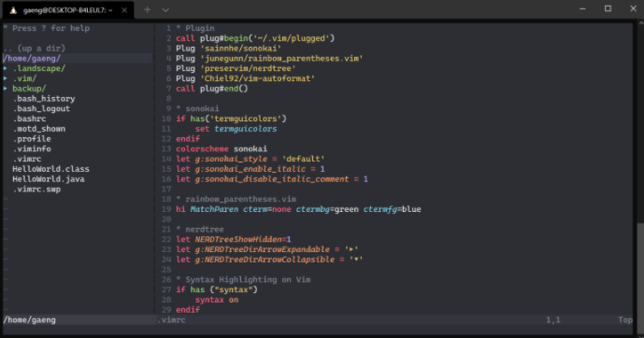
Task: Click the /home/gaeng status line
Action: point(30,320)
